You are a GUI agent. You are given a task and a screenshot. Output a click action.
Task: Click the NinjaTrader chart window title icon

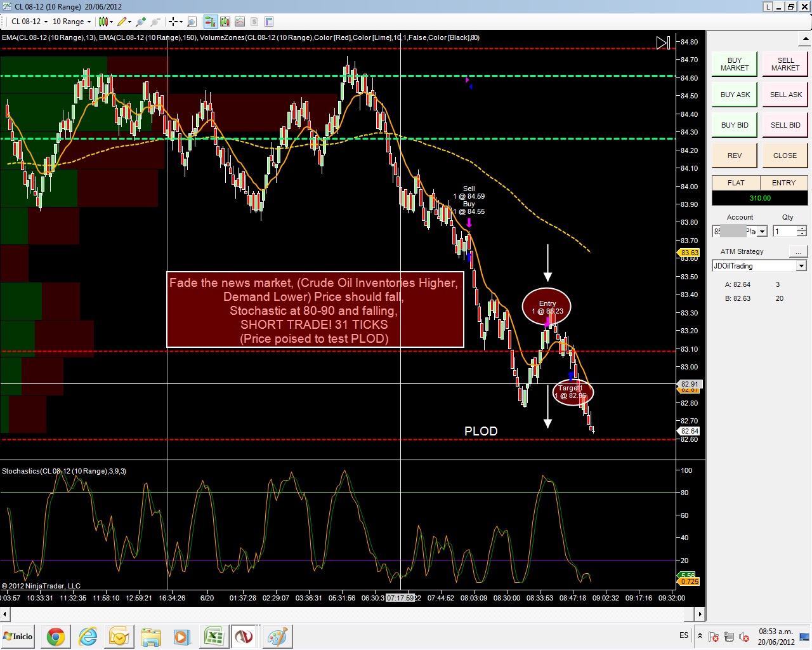(x=6, y=7)
